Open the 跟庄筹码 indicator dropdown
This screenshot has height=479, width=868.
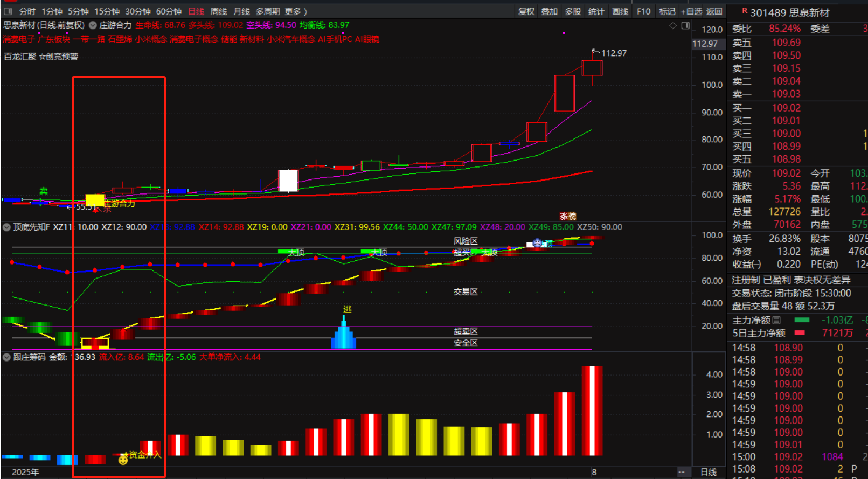6,357
